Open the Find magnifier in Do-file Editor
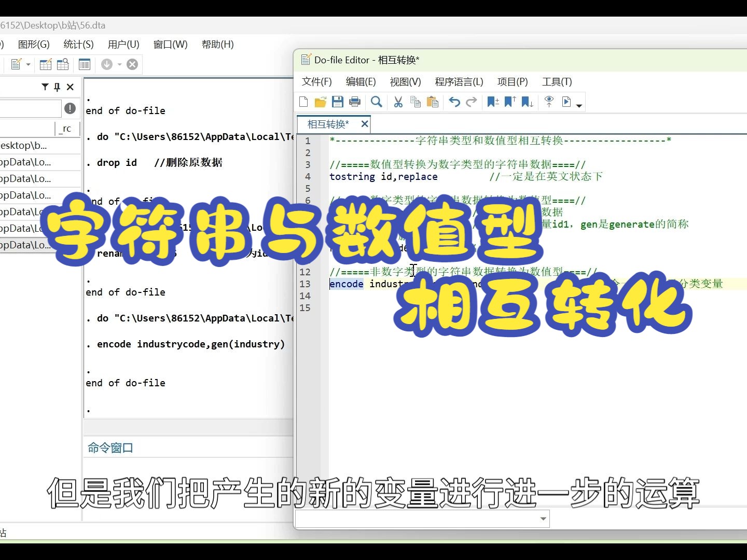747x560 pixels. pos(377,102)
